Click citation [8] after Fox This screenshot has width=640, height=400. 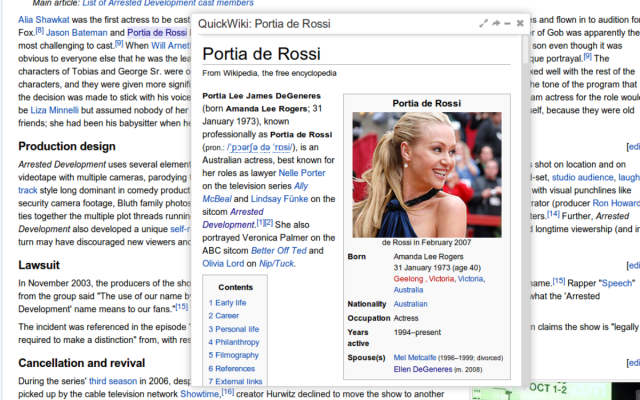(x=40, y=30)
